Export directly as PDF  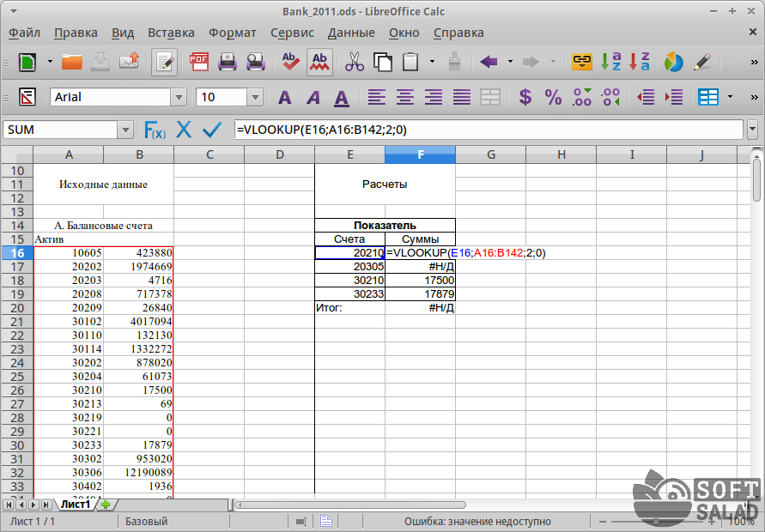tap(199, 63)
